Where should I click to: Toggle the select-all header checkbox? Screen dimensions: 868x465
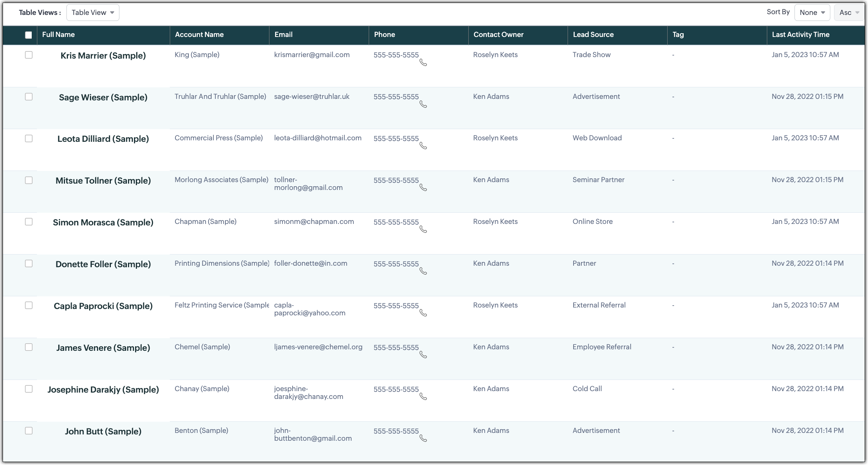28,35
